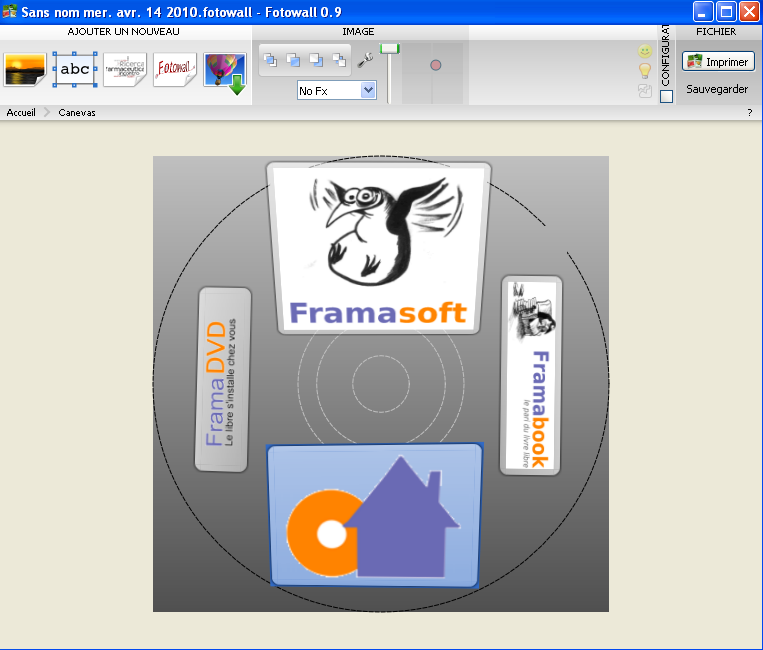
Task: Select Canevas in the breadcrumb
Action: tap(77, 112)
